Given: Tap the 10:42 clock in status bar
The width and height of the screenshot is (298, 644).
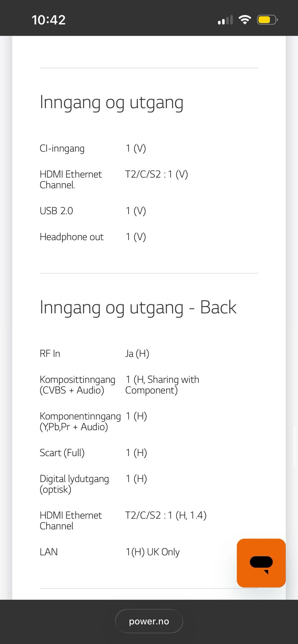Looking at the screenshot, I should (x=48, y=20).
